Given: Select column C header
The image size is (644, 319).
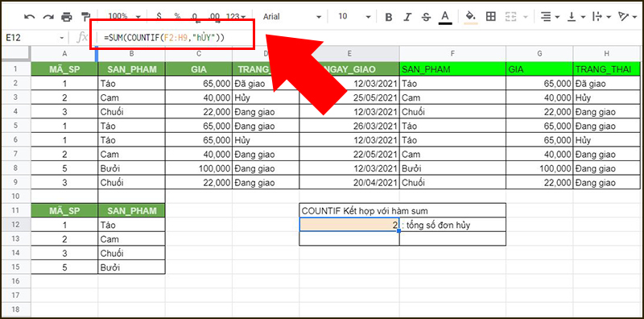Looking at the screenshot, I should tap(199, 53).
